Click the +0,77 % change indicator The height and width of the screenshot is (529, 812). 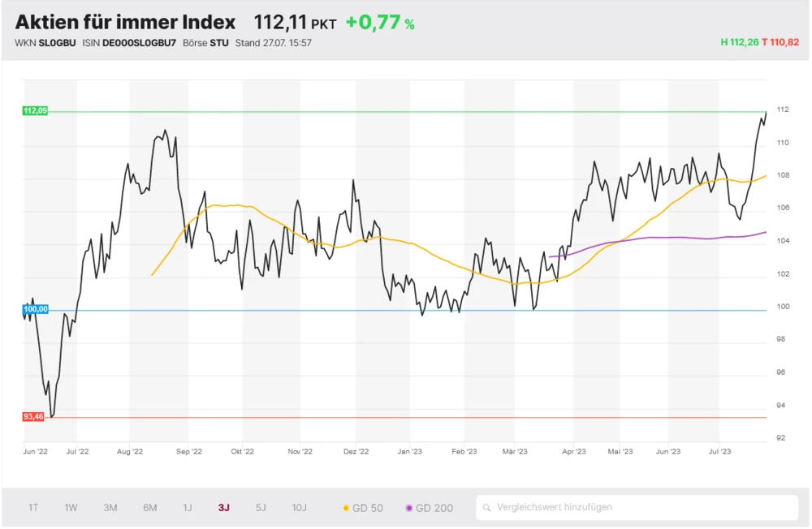(x=380, y=23)
